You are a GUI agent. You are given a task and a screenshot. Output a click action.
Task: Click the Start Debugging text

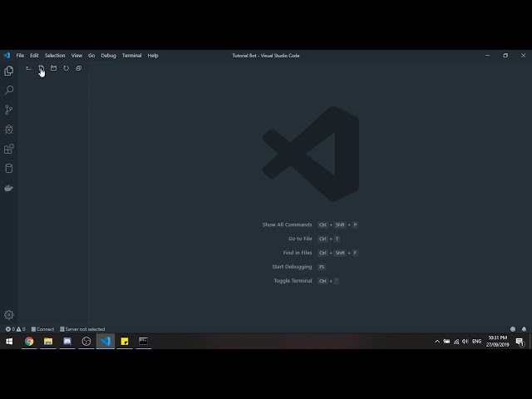tap(292, 267)
